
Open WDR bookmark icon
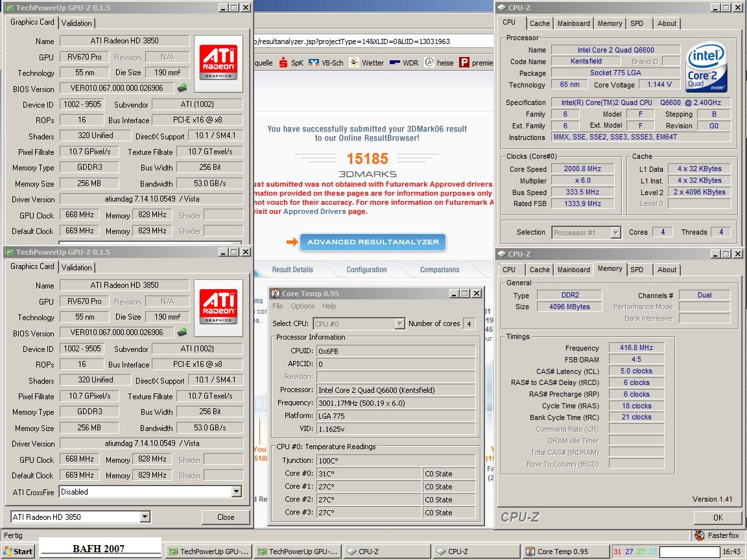pyautogui.click(x=394, y=62)
